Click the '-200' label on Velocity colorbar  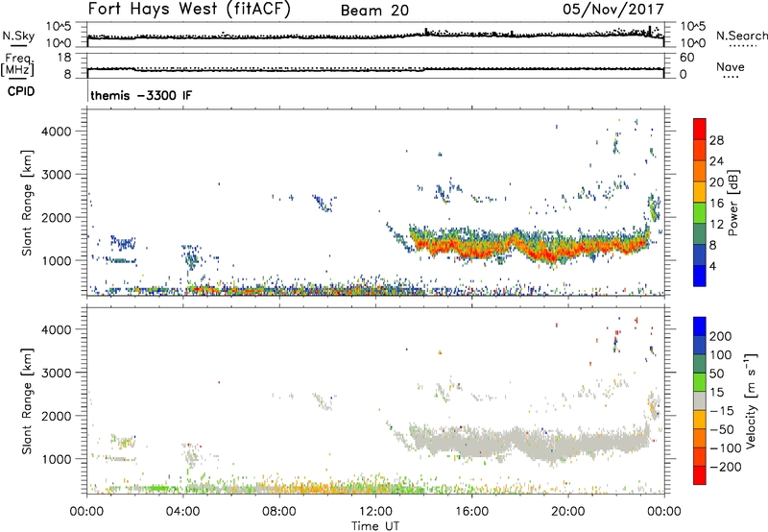pyautogui.click(x=726, y=467)
